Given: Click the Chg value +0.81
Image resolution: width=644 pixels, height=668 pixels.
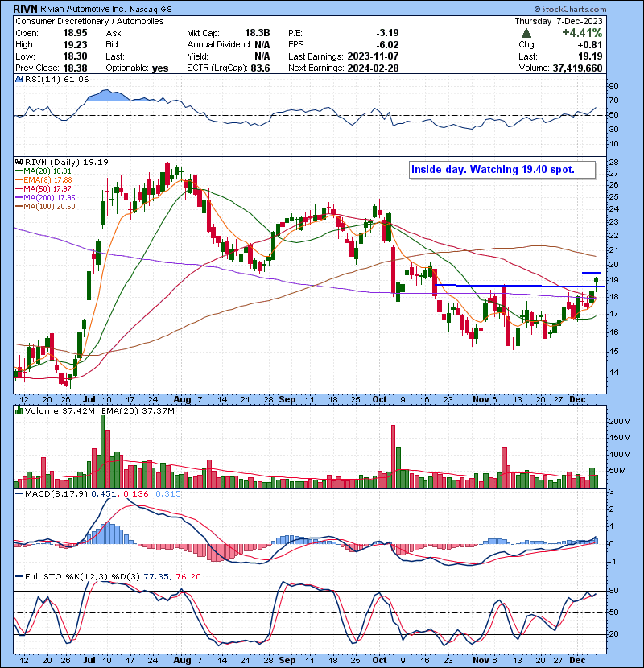Looking at the screenshot, I should [590, 45].
